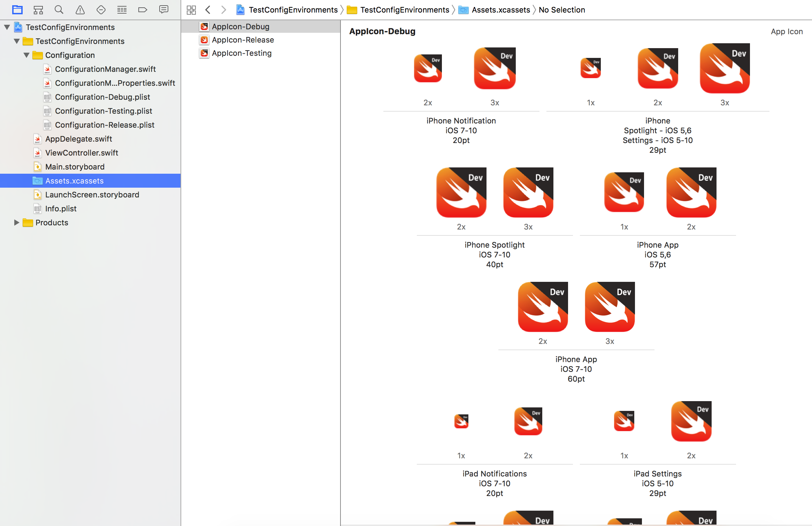Open the Find navigator magnifier icon

[x=59, y=10]
